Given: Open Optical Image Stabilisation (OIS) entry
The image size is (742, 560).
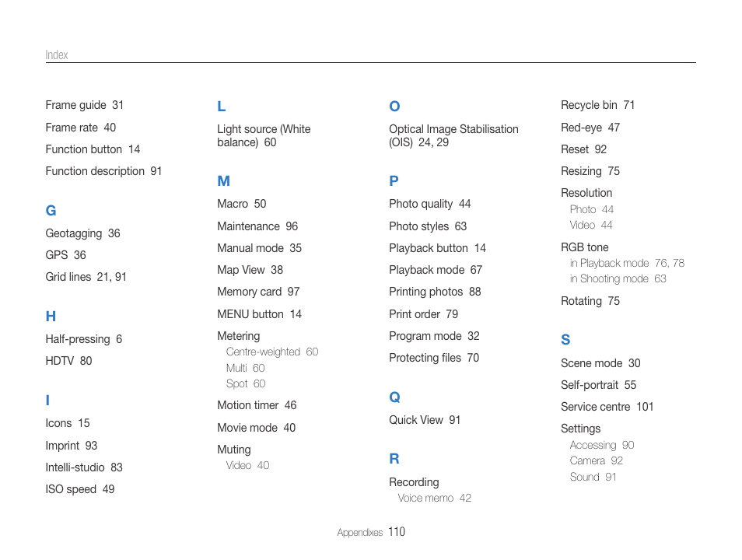Looking at the screenshot, I should point(453,136).
